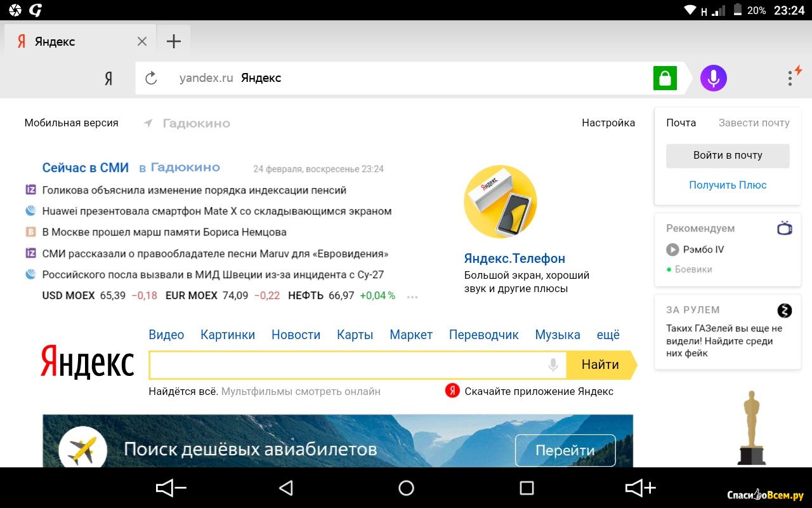The image size is (812, 508).
Task: Open Музыка service tab
Action: coord(558,335)
